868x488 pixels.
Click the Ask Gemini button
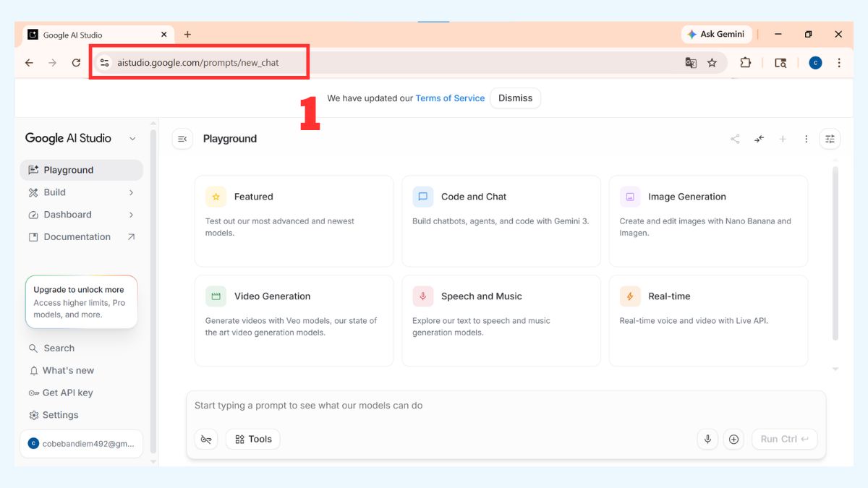(x=717, y=34)
